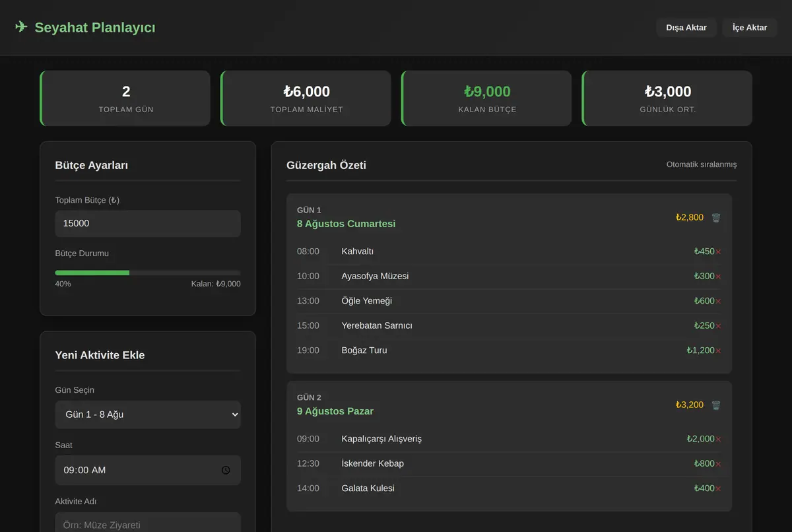
Task: Remove the İskender Kebap activity
Action: coord(718,464)
